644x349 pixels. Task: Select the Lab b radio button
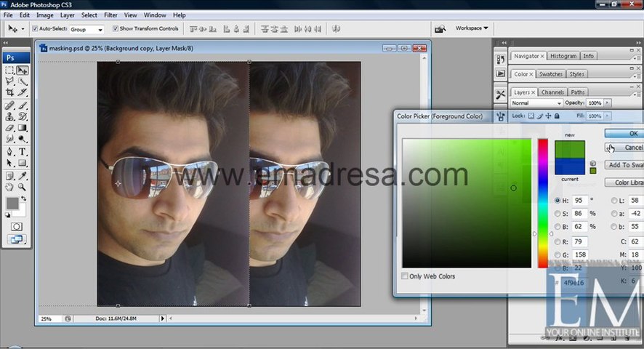(614, 227)
